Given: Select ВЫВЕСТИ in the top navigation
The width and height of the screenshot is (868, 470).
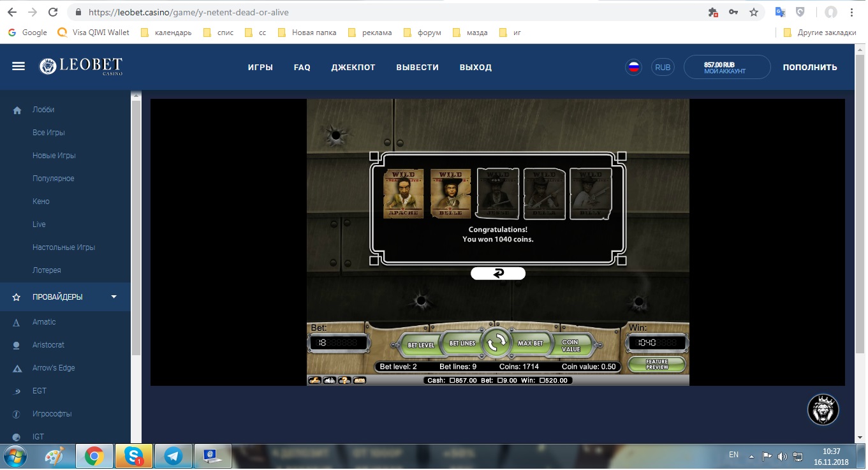Looking at the screenshot, I should pos(417,67).
